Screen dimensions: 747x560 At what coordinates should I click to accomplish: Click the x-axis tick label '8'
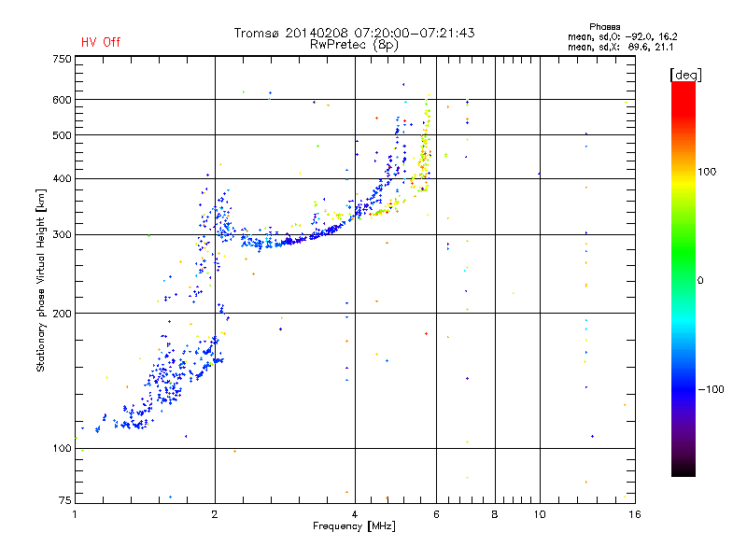495,514
